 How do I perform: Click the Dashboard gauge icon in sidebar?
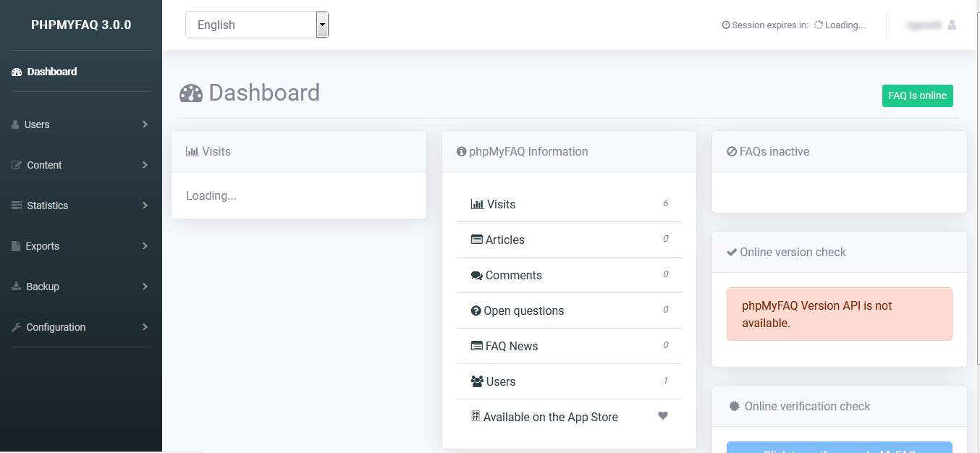[17, 72]
